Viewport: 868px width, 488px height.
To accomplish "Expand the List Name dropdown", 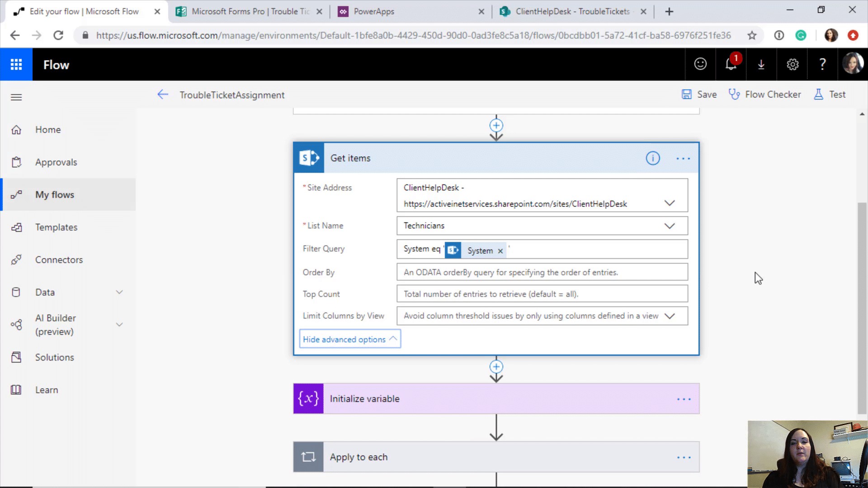I will 670,226.
